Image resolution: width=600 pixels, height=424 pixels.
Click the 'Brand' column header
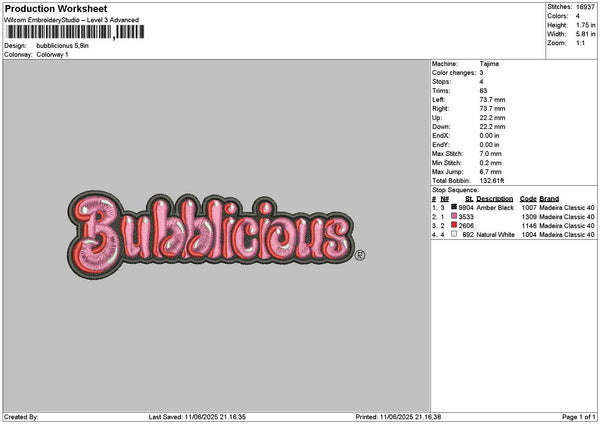click(549, 199)
